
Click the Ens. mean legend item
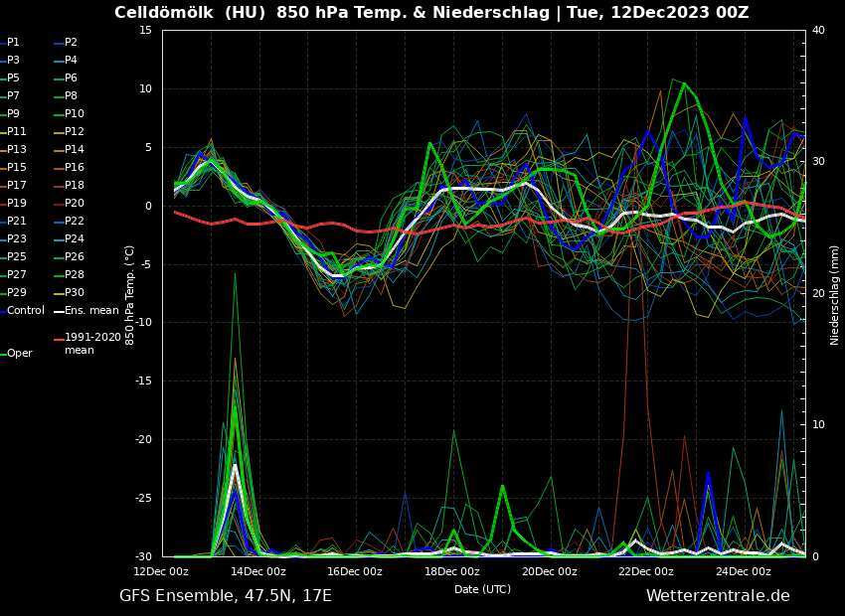91,311
